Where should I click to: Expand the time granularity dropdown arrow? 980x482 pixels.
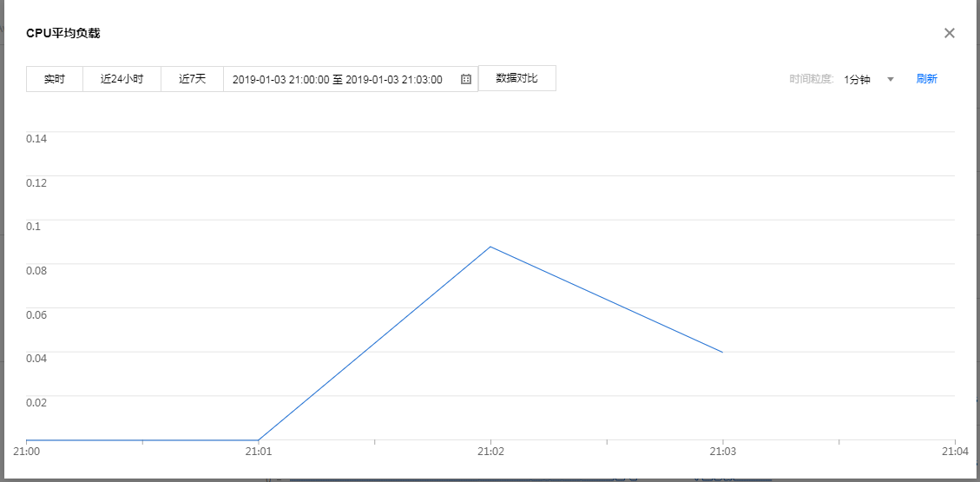click(x=891, y=80)
